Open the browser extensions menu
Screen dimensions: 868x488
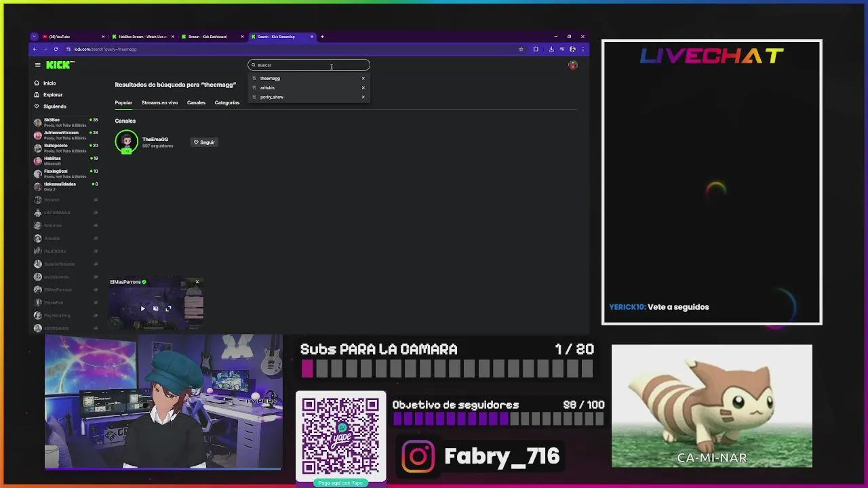[x=536, y=49]
